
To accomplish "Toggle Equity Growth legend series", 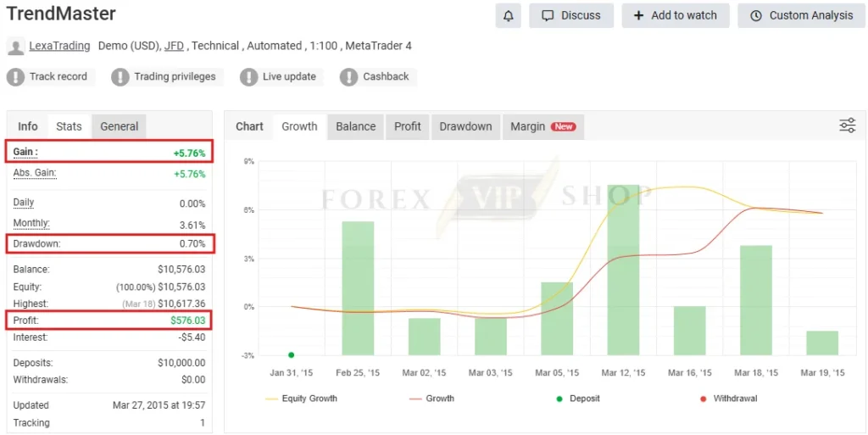I will (x=302, y=399).
